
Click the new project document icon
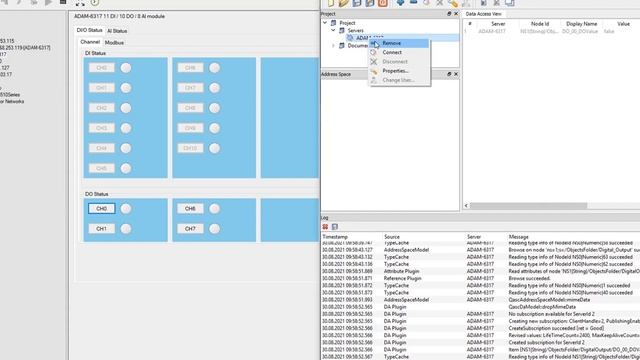click(x=331, y=3)
